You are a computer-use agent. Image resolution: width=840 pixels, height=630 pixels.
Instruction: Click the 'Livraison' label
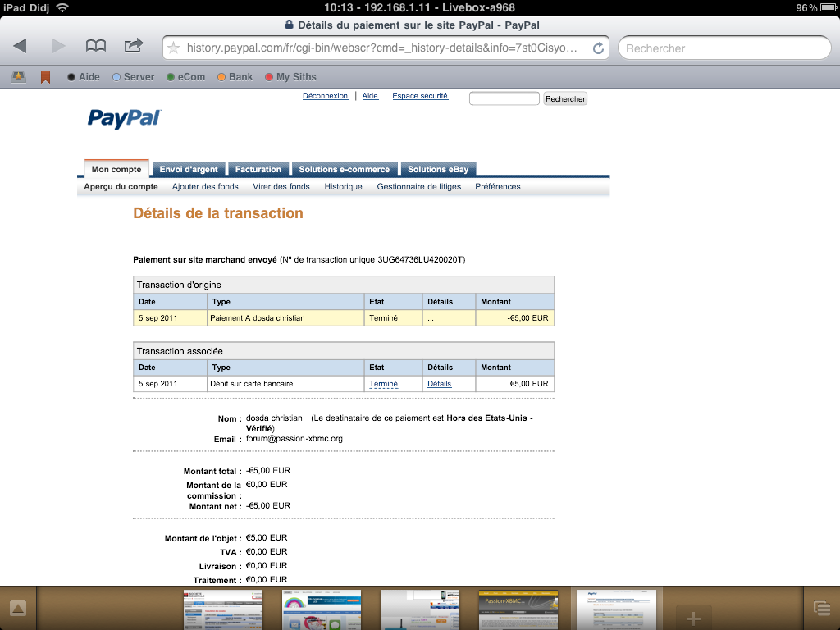pyautogui.click(x=220, y=566)
